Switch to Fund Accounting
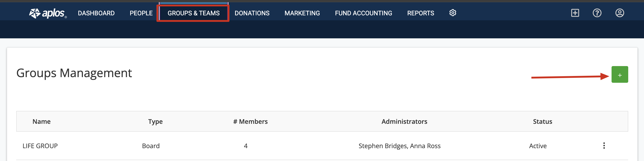This screenshot has height=161, width=644. pos(363,13)
